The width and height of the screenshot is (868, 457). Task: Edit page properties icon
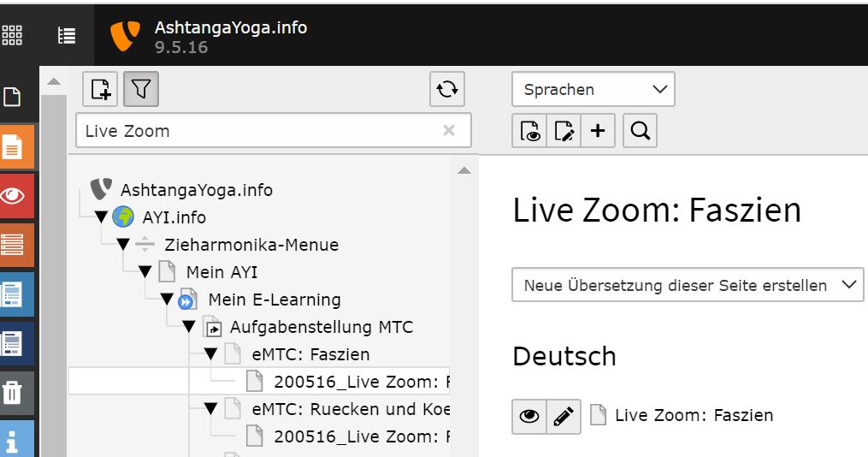point(564,131)
